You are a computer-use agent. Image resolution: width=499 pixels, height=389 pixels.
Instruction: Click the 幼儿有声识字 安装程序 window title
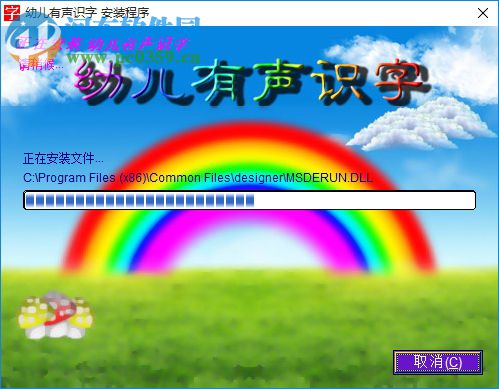87,13
